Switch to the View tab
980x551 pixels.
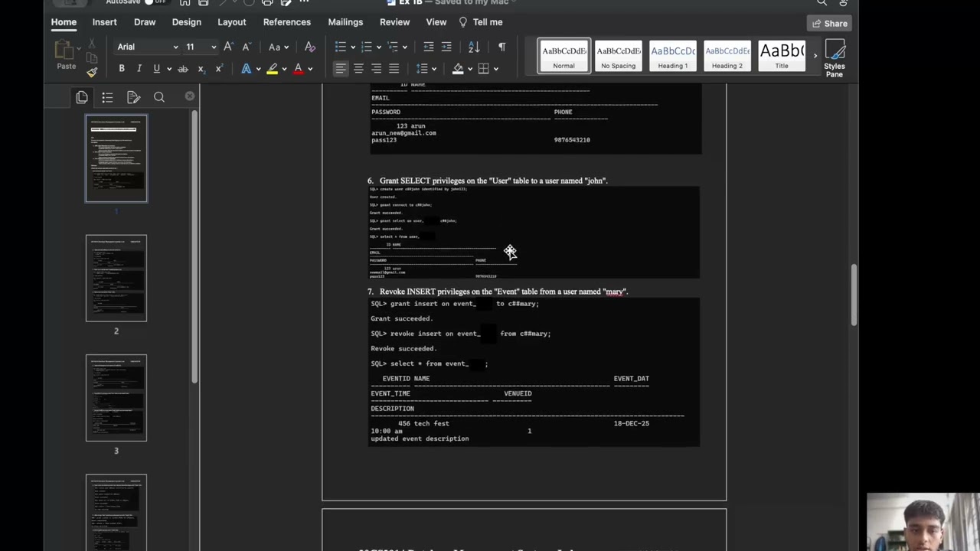(x=436, y=22)
